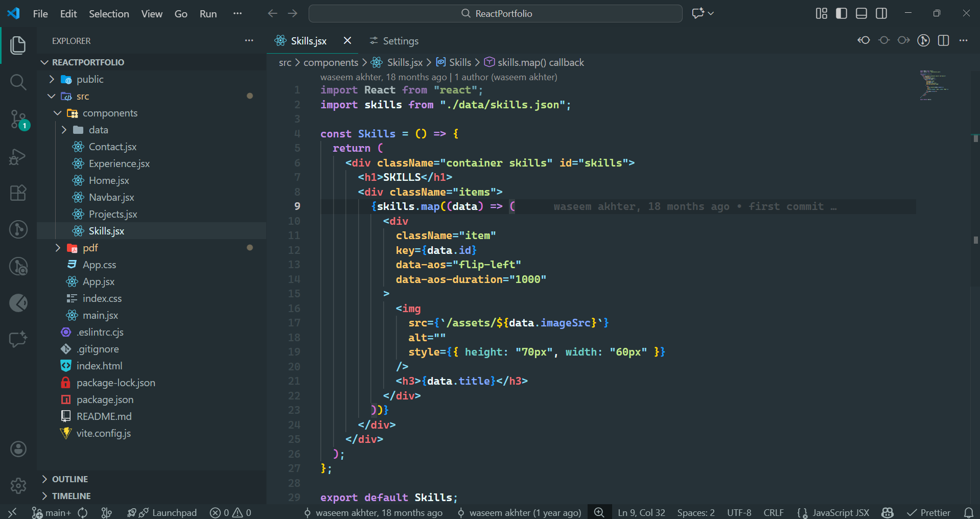This screenshot has height=519, width=980.
Task: Click the main+ branch in the status bar
Action: 53,512
